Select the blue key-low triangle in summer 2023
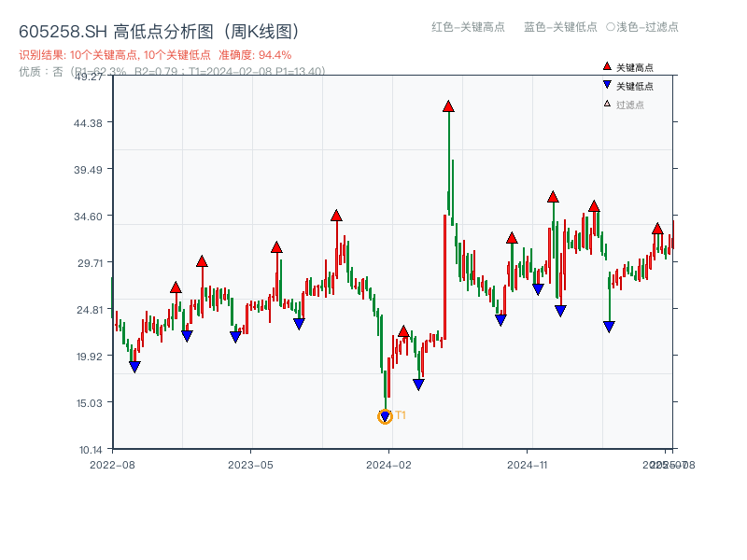 click(299, 324)
